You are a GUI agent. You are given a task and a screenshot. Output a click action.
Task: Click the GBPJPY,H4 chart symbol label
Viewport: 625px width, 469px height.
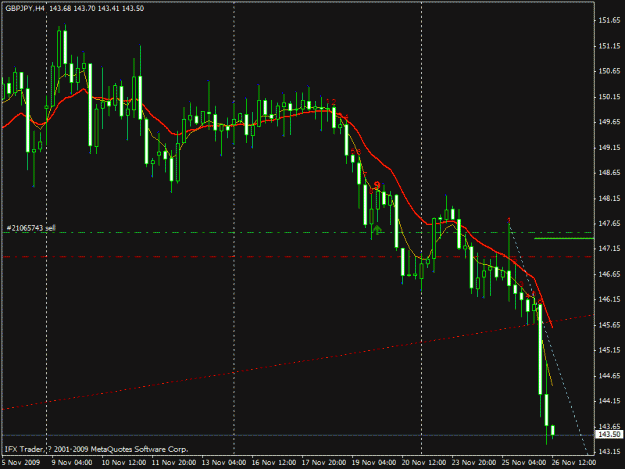pos(25,8)
